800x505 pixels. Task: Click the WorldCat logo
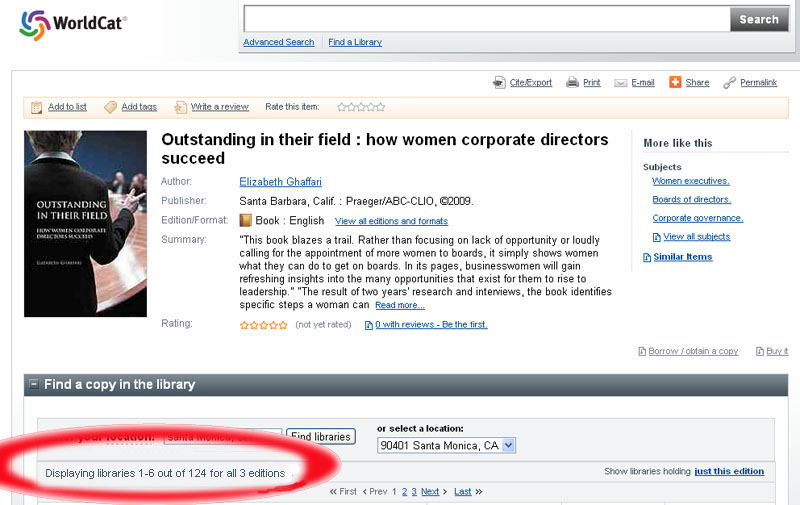click(x=73, y=24)
